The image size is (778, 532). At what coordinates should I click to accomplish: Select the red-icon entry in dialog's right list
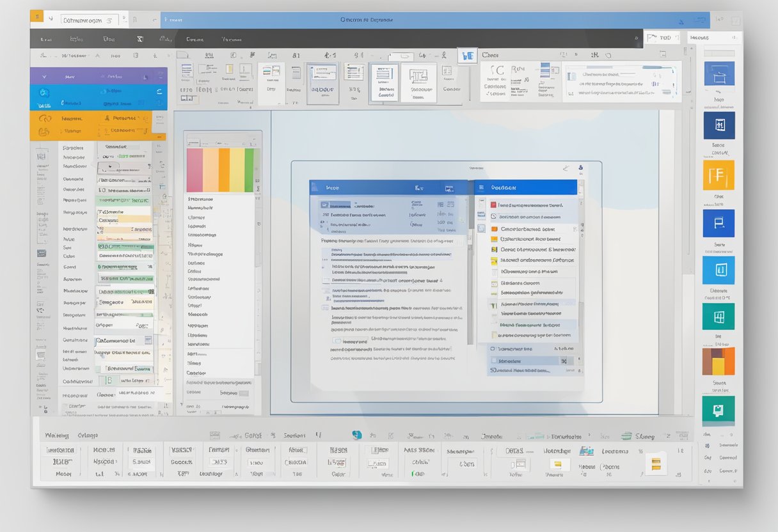(493, 206)
